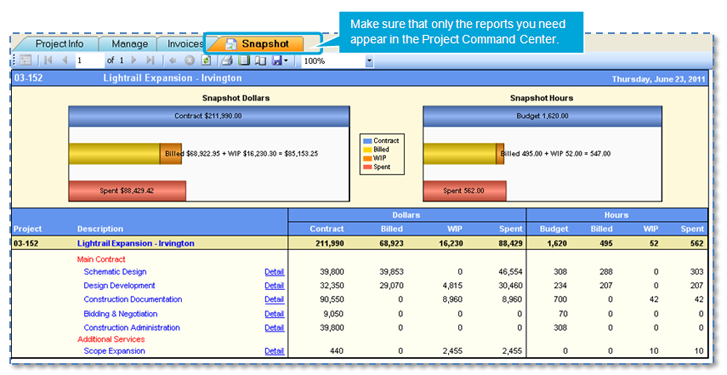Expand the 100% zoom dropdown
Screen dimensions: 727x375
click(369, 61)
